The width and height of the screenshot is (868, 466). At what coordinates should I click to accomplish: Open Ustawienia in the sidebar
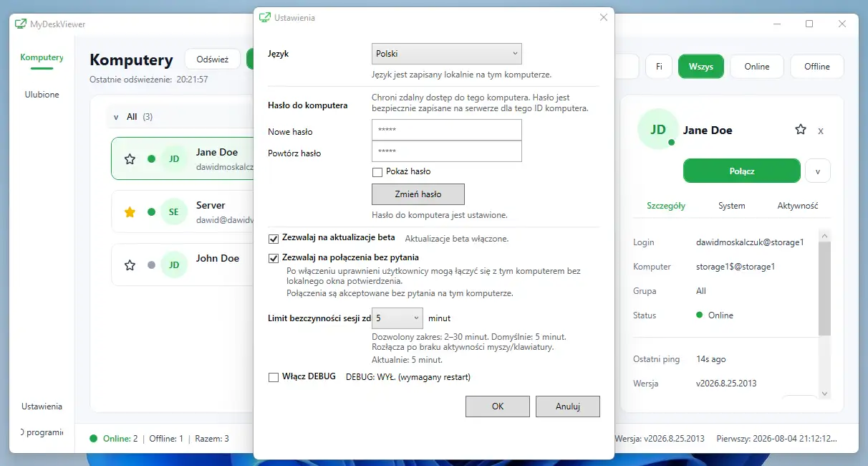click(x=42, y=406)
